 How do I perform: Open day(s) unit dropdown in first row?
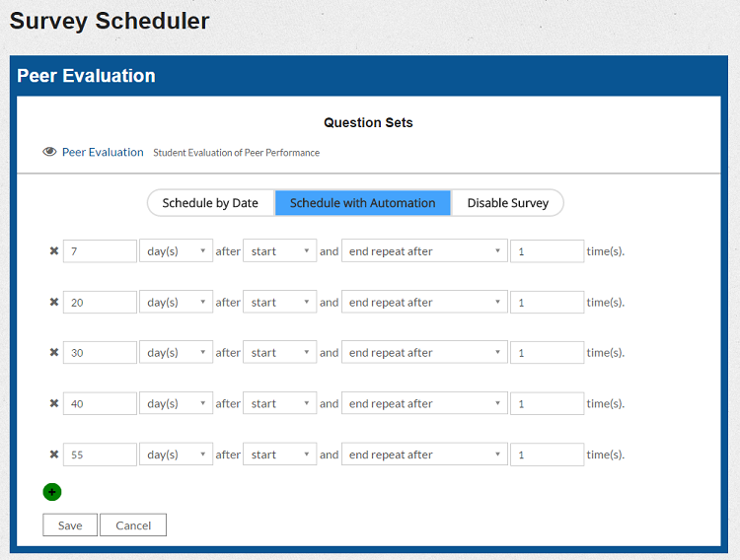pos(177,251)
